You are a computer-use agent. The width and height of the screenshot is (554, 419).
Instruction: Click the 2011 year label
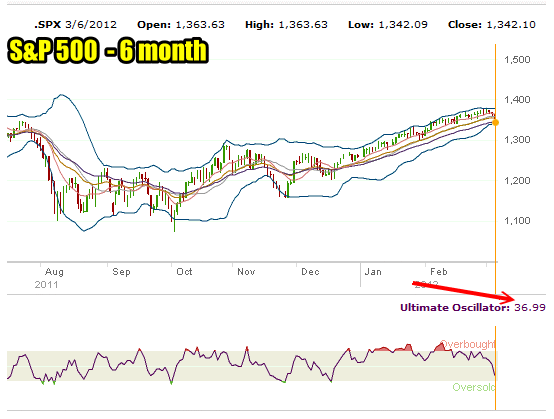click(x=46, y=285)
